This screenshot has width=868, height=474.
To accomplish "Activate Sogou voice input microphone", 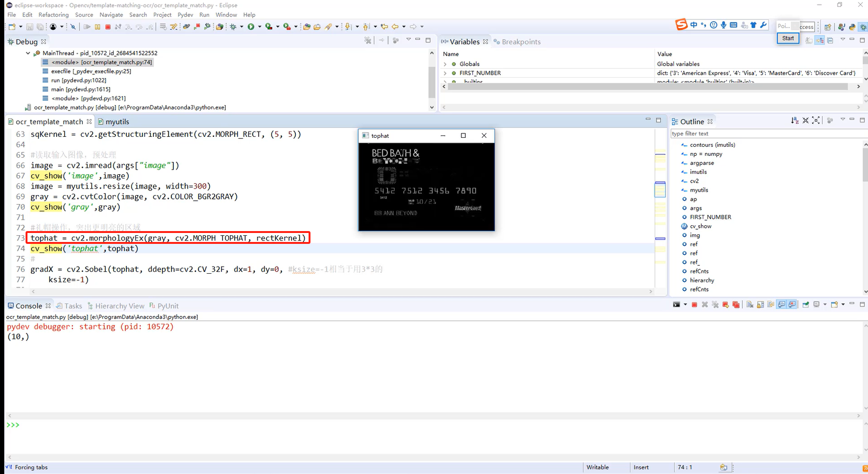I will coord(723,25).
